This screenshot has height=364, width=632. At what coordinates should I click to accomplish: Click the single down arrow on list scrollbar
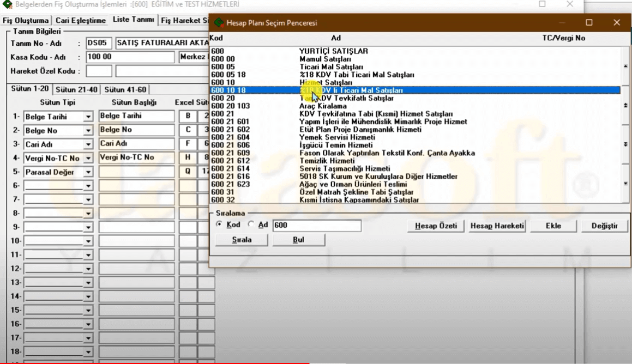[x=625, y=184]
